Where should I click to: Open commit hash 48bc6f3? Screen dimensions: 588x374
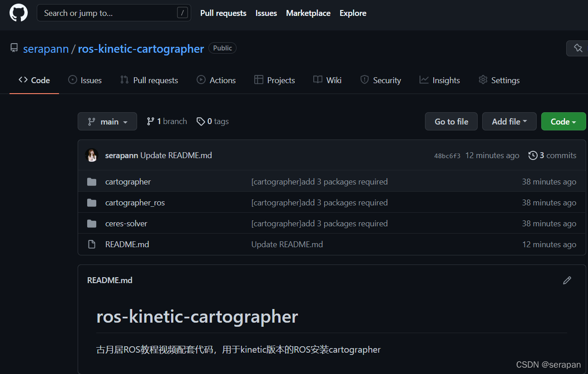pyautogui.click(x=447, y=156)
